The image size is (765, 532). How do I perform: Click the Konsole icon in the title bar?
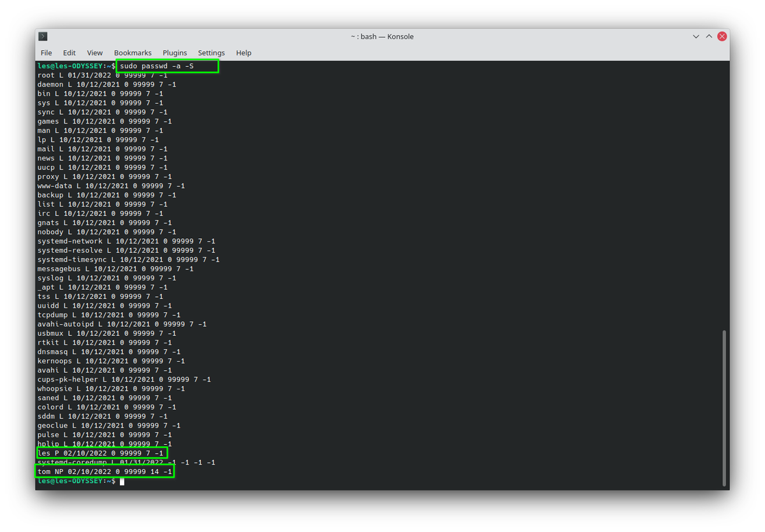click(43, 36)
